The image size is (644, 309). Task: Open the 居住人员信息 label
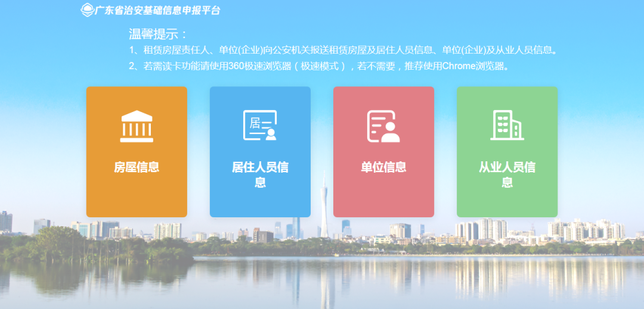click(260, 174)
